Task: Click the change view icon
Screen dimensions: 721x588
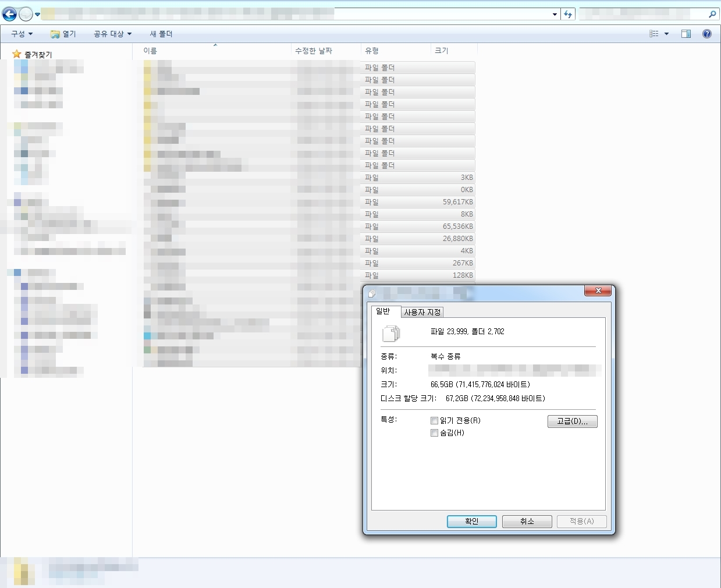Action: point(654,34)
